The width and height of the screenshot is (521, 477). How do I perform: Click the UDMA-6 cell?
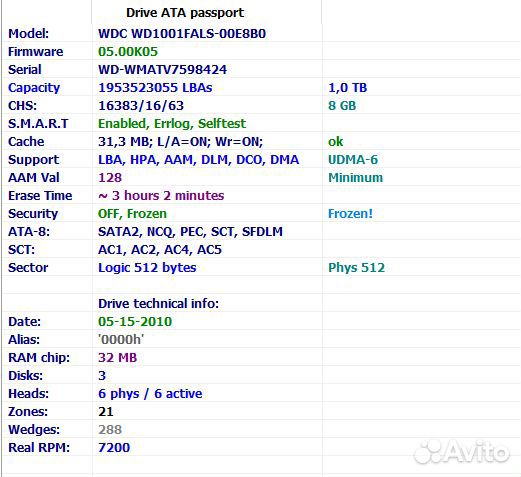pos(353,160)
